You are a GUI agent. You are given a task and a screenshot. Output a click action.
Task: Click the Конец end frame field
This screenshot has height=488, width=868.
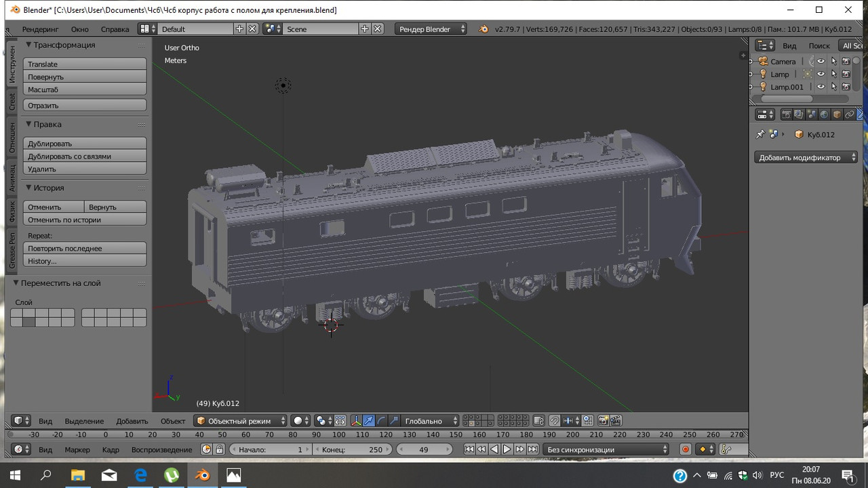point(353,449)
